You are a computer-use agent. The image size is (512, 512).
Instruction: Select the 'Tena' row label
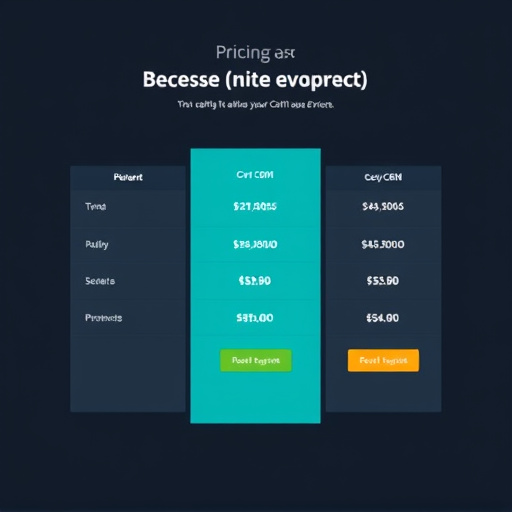[96, 207]
